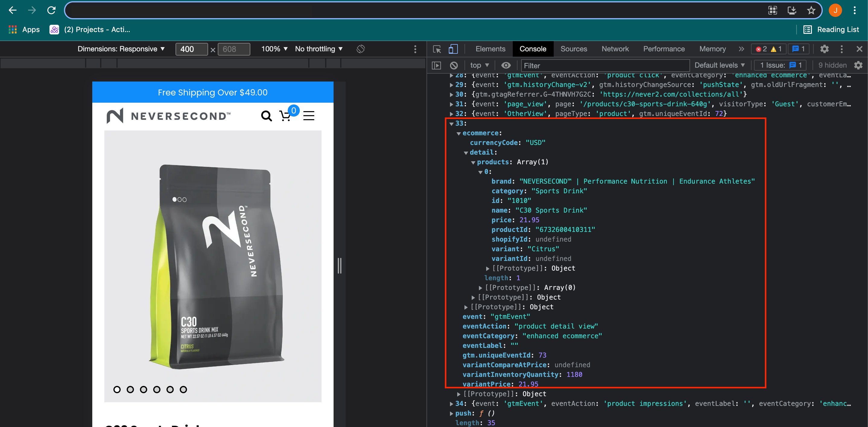Bookmark page with the star icon
Viewport: 868px width, 427px height.
[811, 11]
